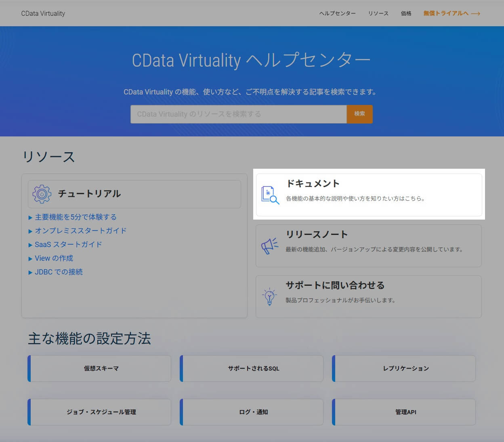Screen dimensions: 504x442
Task: Open the チュートリアル header card
Action: click(x=134, y=194)
